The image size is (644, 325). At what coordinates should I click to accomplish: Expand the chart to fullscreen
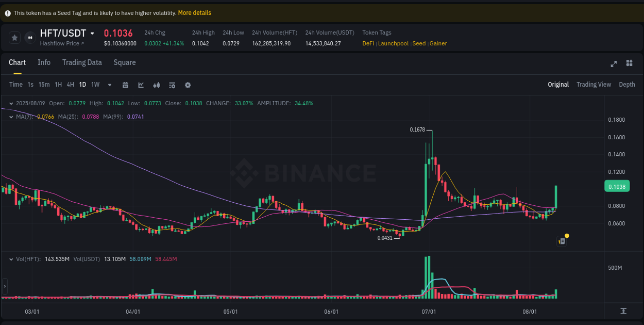pos(614,63)
